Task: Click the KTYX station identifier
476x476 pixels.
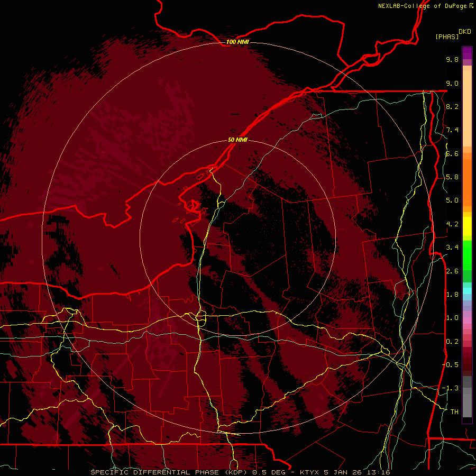Action: [x=309, y=472]
